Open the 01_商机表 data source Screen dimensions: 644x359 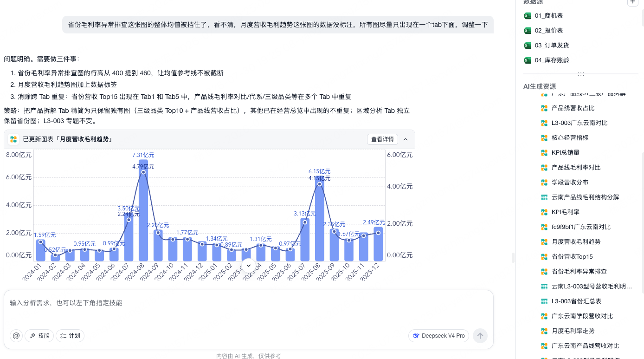coord(549,16)
